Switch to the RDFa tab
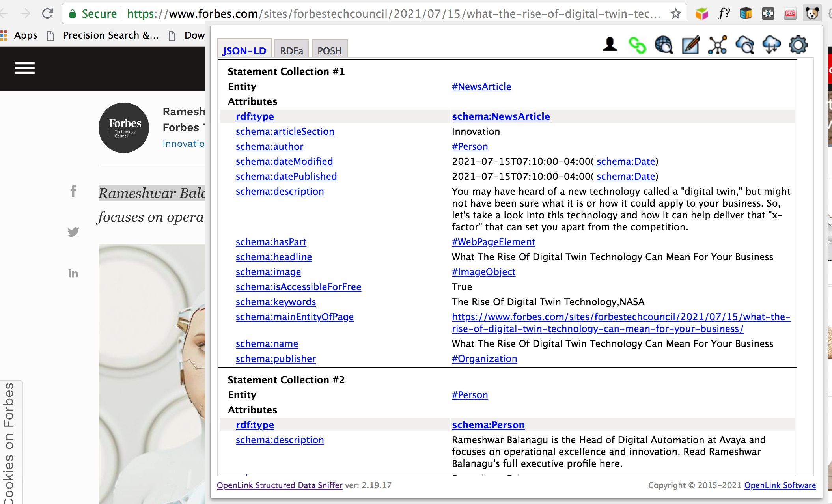 click(292, 51)
